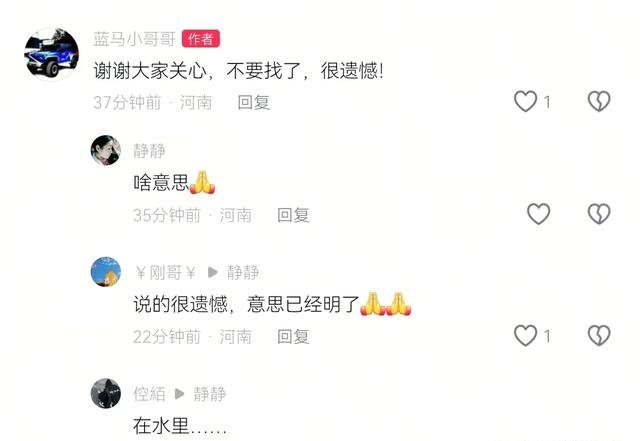Dislike ¥刚哥¥'s reply with the broken heart

[599, 336]
